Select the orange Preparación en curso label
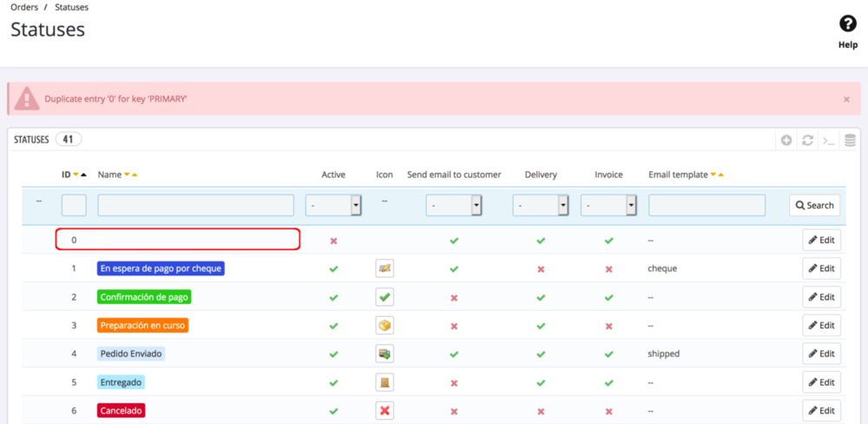The image size is (868, 424). [x=142, y=325]
